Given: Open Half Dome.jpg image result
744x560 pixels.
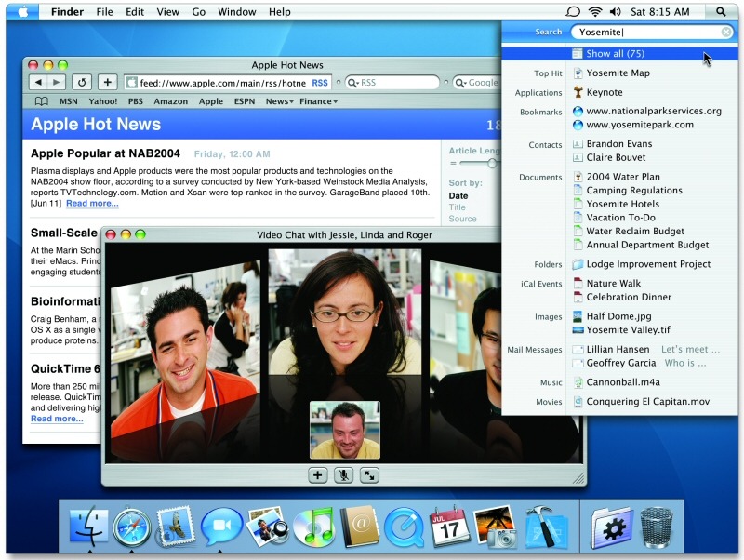Looking at the screenshot, I should click(x=619, y=316).
